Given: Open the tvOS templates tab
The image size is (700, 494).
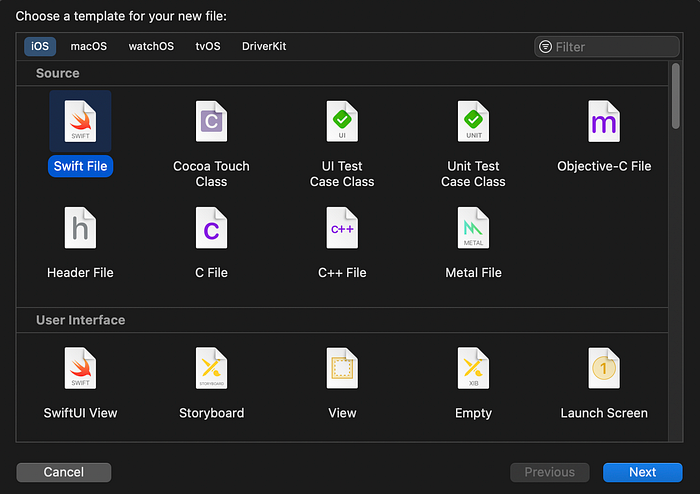Looking at the screenshot, I should coord(208,46).
